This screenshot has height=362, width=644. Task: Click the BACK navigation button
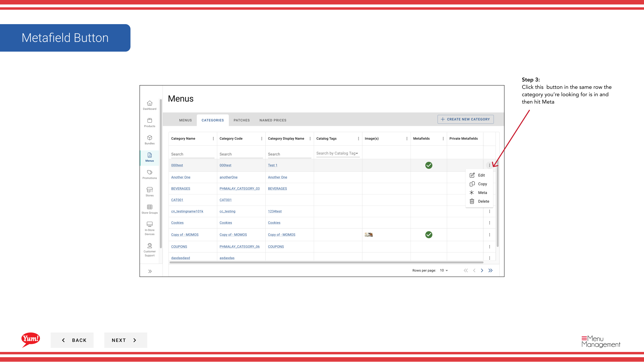coord(72,340)
